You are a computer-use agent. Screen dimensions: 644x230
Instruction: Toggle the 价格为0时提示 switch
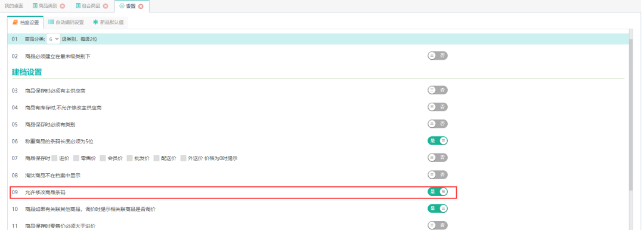[x=438, y=158]
